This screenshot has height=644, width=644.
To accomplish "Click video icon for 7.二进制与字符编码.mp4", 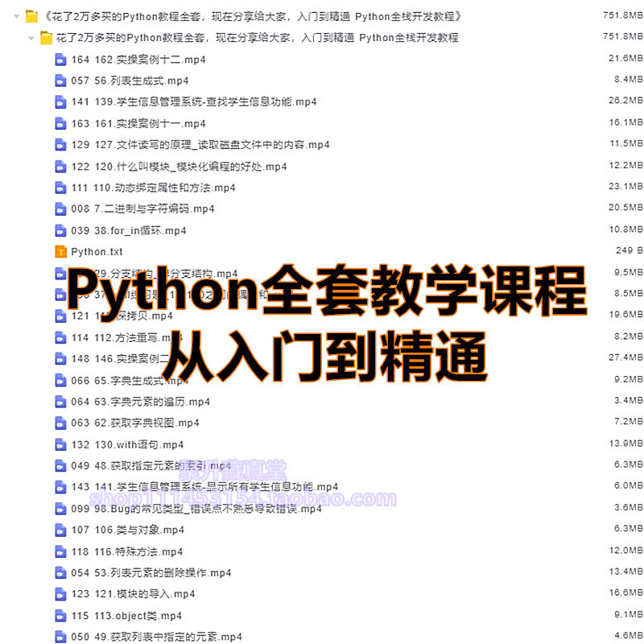I will (60, 209).
